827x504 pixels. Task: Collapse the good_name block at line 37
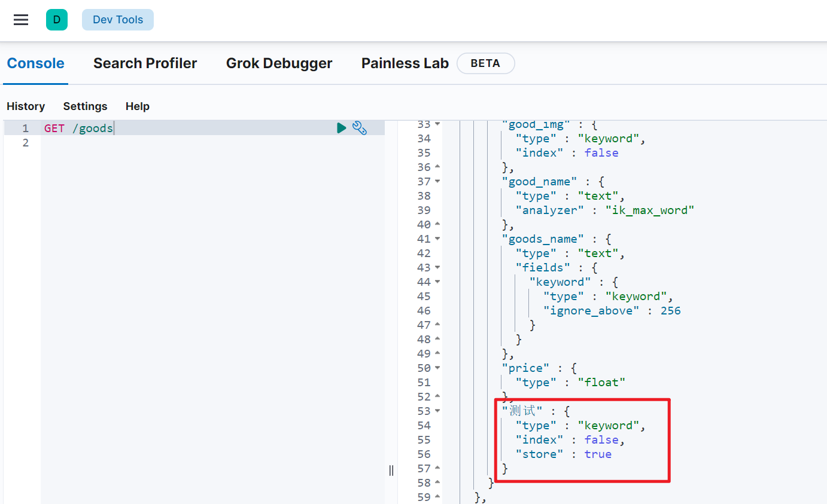tap(437, 181)
